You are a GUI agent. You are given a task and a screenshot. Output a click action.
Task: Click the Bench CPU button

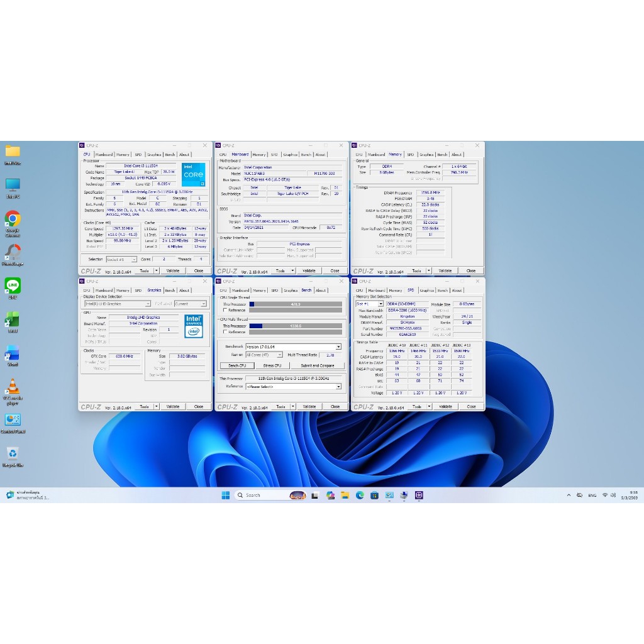237,365
